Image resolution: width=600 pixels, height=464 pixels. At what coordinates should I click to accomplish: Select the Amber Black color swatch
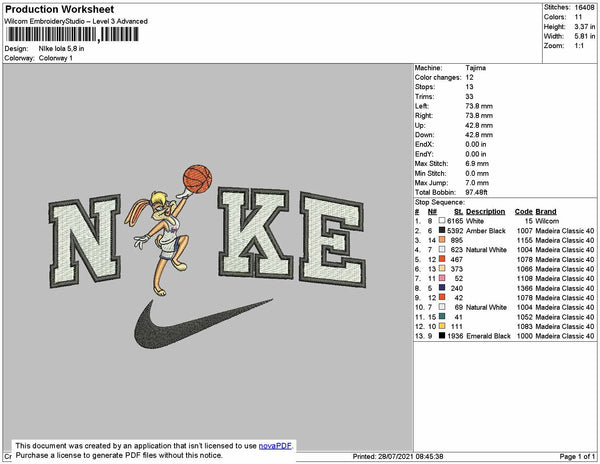click(x=442, y=230)
